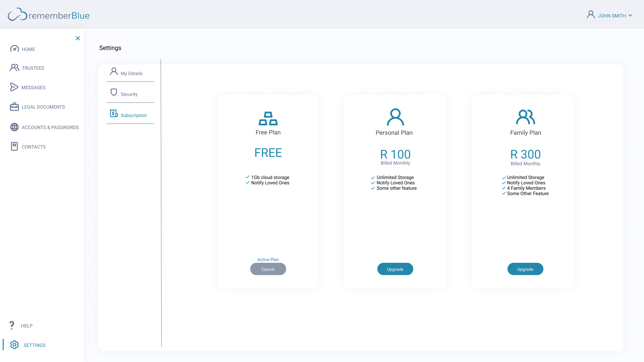This screenshot has height=362, width=644.
Task: Open Accounts & Passwords globe icon
Action: [14, 127]
